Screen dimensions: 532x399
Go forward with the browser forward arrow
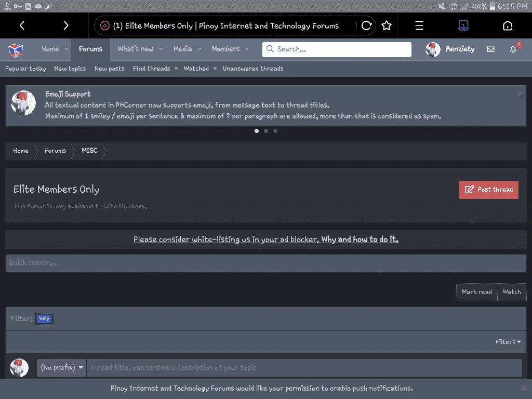coord(66,25)
